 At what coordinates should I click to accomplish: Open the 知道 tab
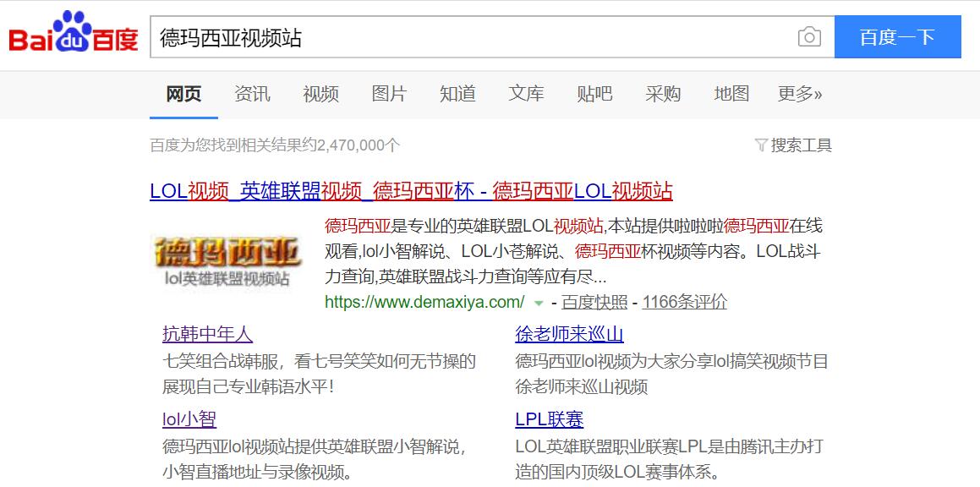click(457, 94)
